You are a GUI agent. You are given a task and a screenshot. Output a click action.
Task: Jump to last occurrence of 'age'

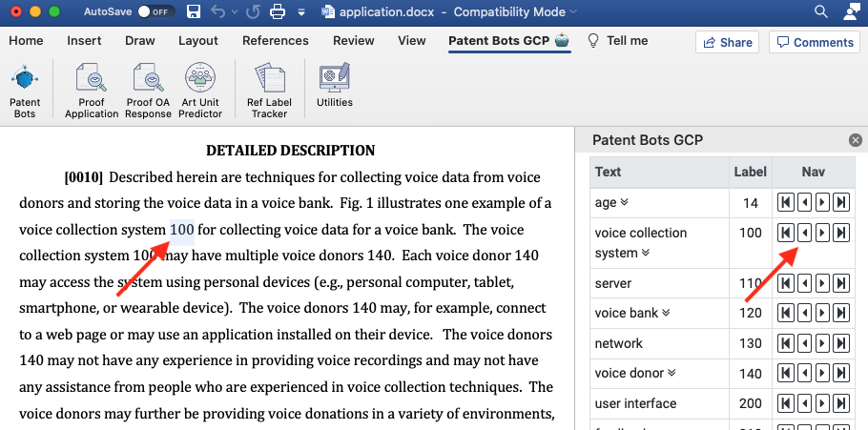coord(841,202)
